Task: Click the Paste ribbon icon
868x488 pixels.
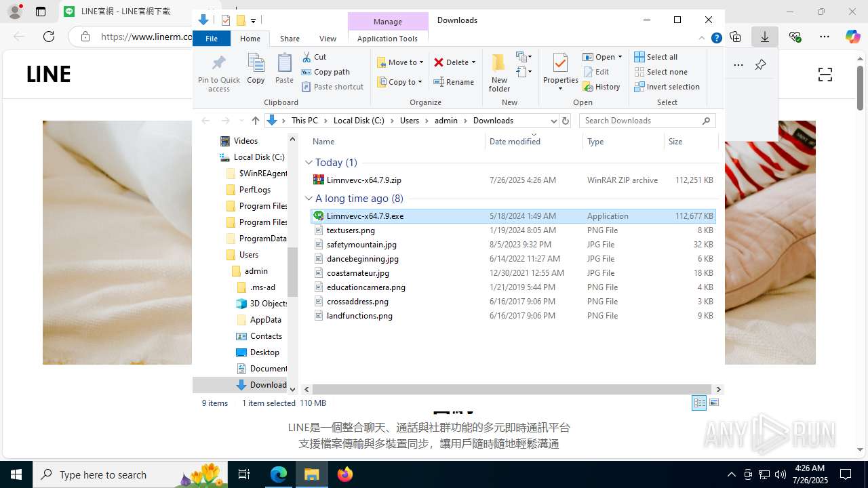Action: [284, 69]
